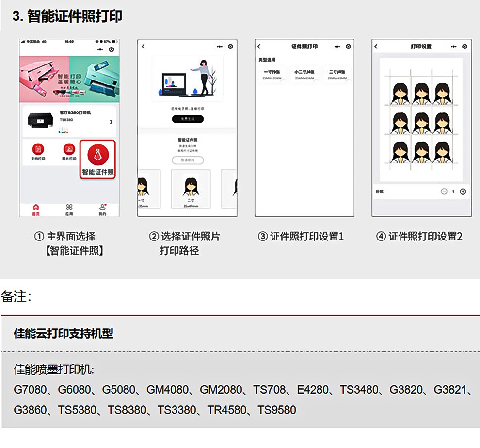Select the 小二寸 photo type option
Screen dimensions: 480x448
click(x=304, y=74)
